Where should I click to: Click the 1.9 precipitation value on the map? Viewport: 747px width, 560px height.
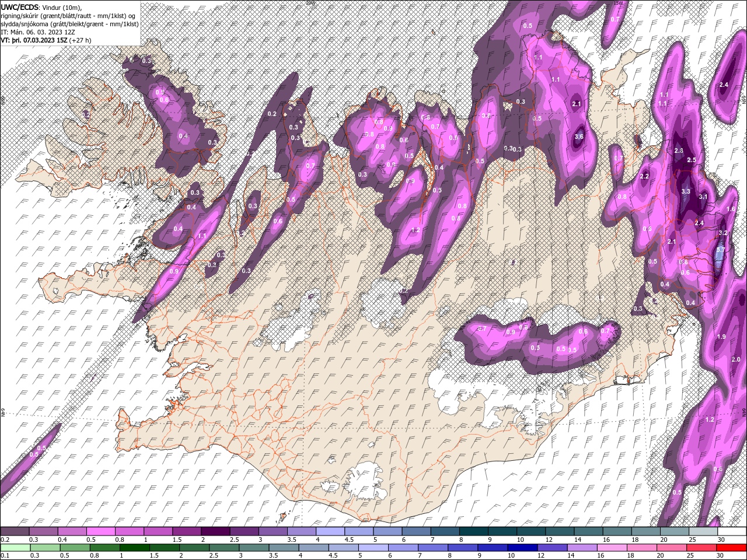coord(721,337)
